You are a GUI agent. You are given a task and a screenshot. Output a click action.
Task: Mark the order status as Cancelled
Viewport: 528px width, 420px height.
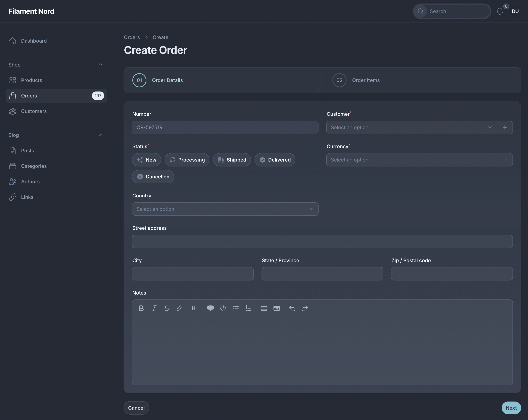[153, 177]
